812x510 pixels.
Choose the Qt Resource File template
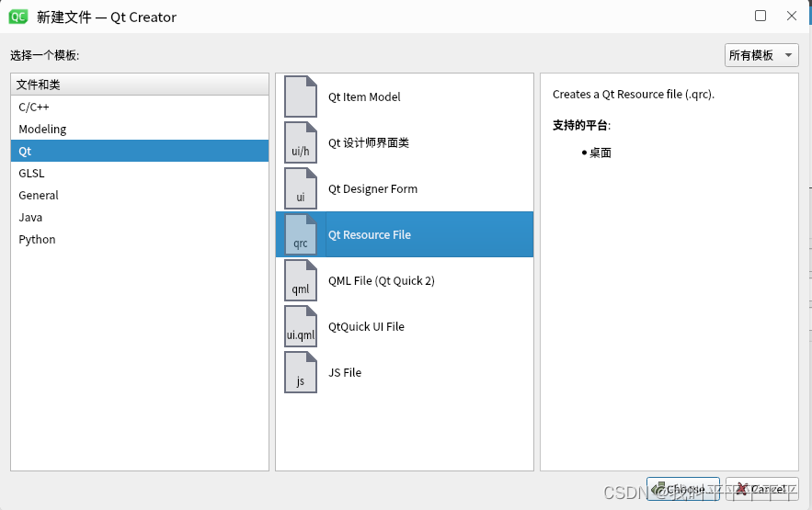(x=405, y=234)
